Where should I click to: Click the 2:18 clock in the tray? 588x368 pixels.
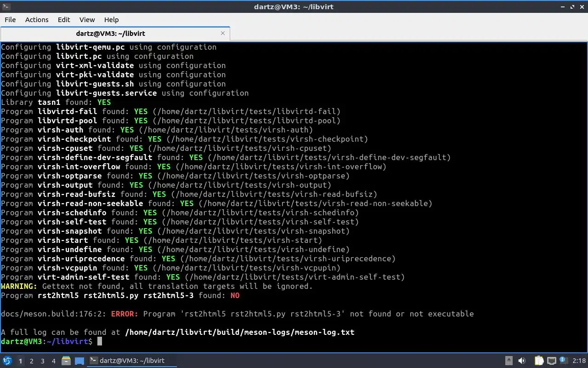tap(579, 361)
